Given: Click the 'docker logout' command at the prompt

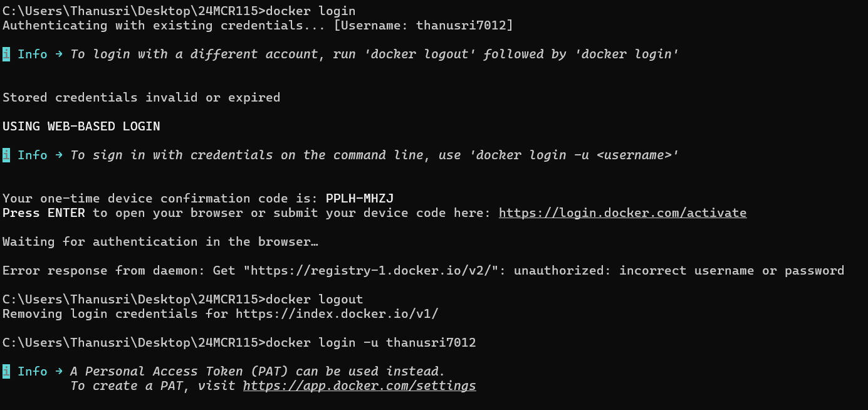Looking at the screenshot, I should tap(315, 300).
